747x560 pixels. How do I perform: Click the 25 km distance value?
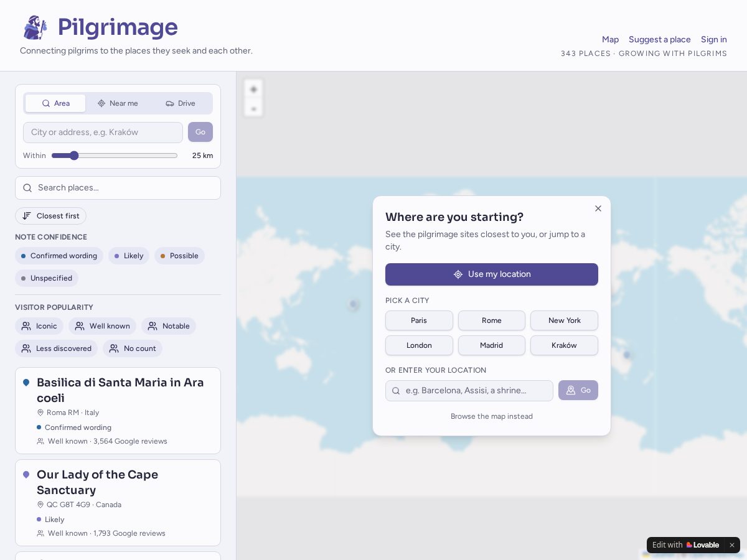pyautogui.click(x=202, y=156)
